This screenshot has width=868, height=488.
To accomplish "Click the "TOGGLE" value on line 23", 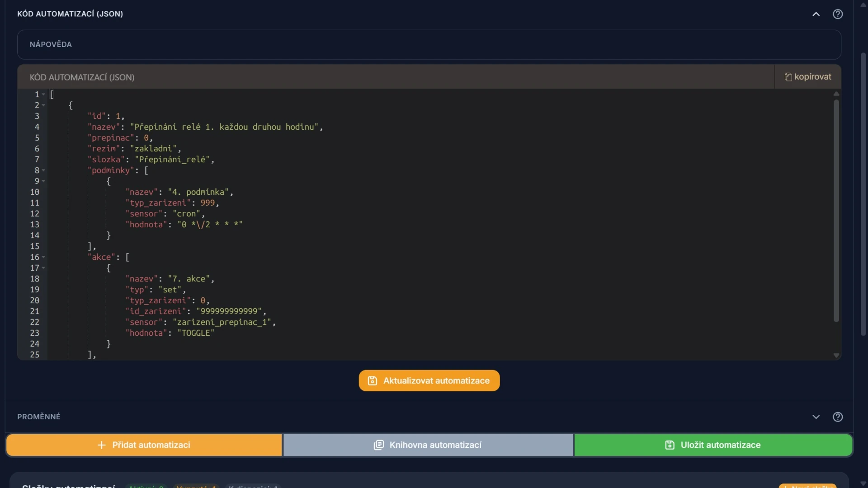I will (x=196, y=333).
